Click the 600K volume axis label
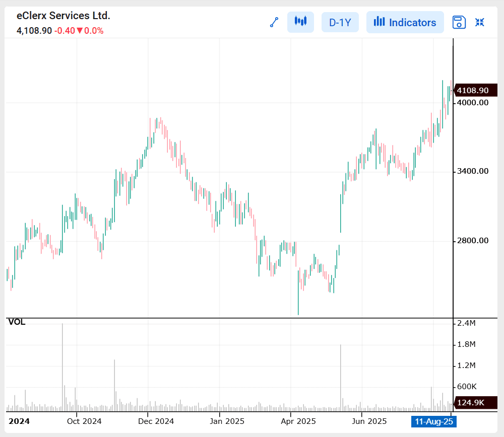The height and width of the screenshot is (437, 504). pyautogui.click(x=467, y=387)
